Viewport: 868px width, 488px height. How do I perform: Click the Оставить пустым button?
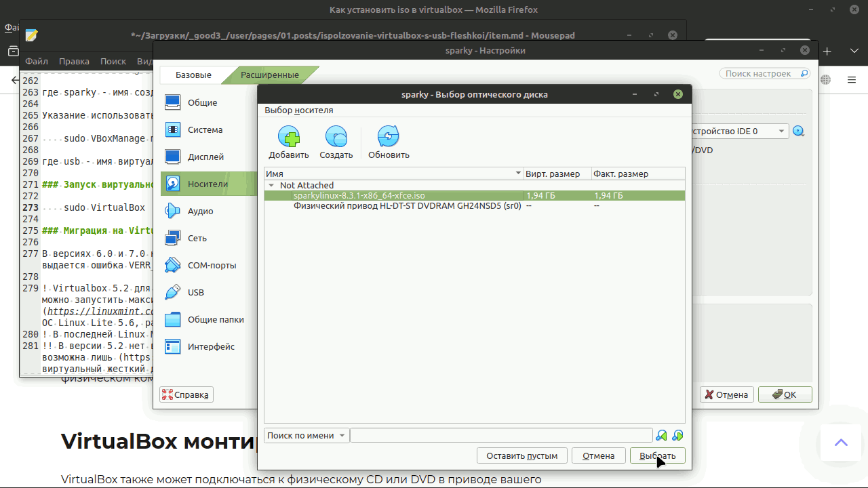521,455
